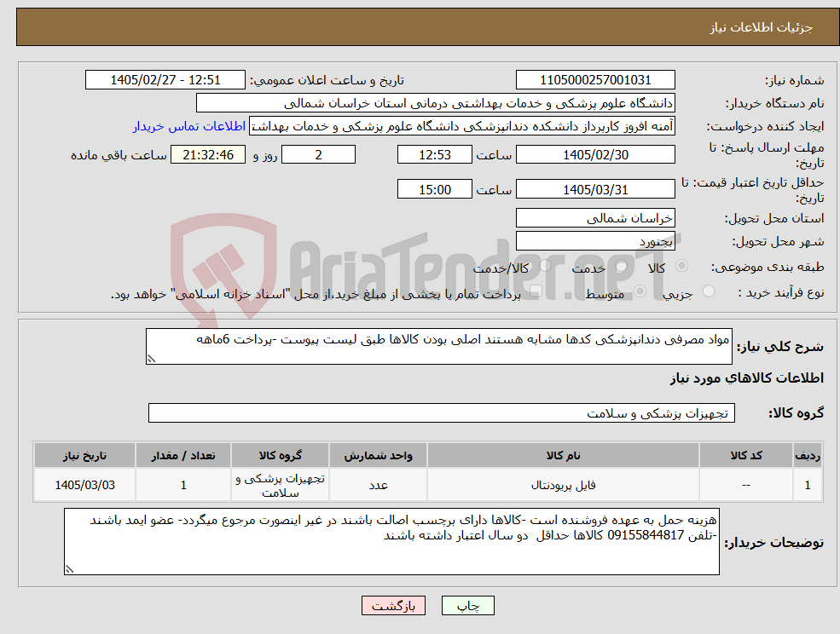
Task: Click the شماره نیاز label
Action: (794, 81)
